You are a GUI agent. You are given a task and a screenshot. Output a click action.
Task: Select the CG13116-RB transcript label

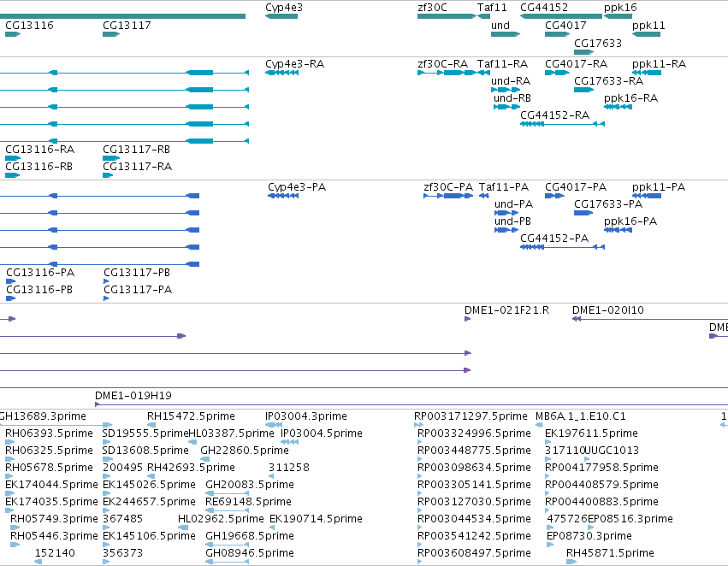pos(38,167)
